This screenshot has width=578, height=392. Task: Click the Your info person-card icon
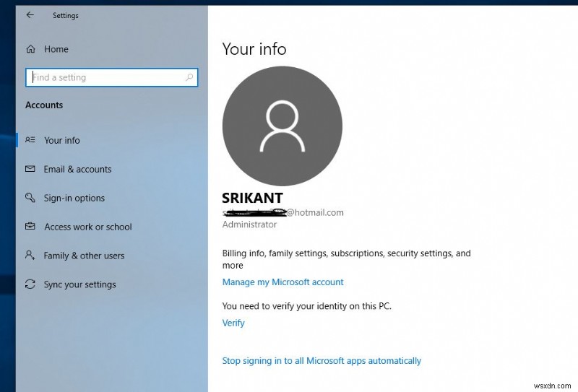pos(30,140)
